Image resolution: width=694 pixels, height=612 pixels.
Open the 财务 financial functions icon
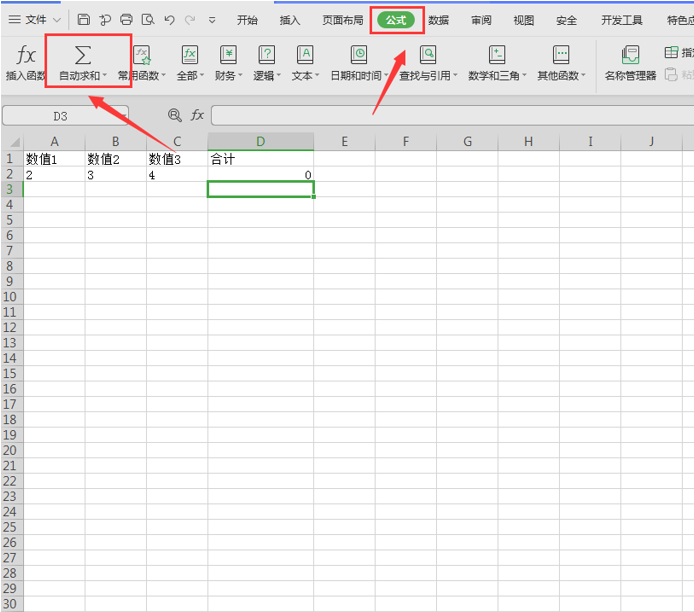pos(228,55)
